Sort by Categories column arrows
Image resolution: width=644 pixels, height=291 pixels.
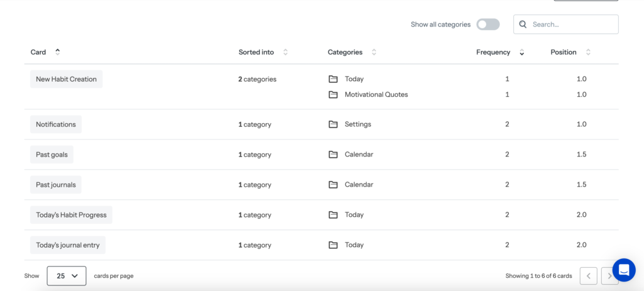pyautogui.click(x=374, y=52)
